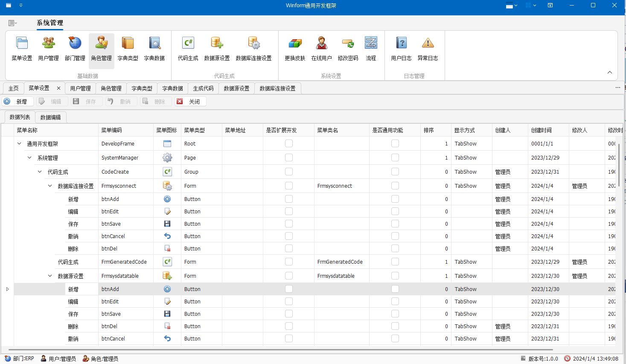Switch to the 数据编辑 tab
Viewport: 626px width, 364px height.
[x=50, y=117]
